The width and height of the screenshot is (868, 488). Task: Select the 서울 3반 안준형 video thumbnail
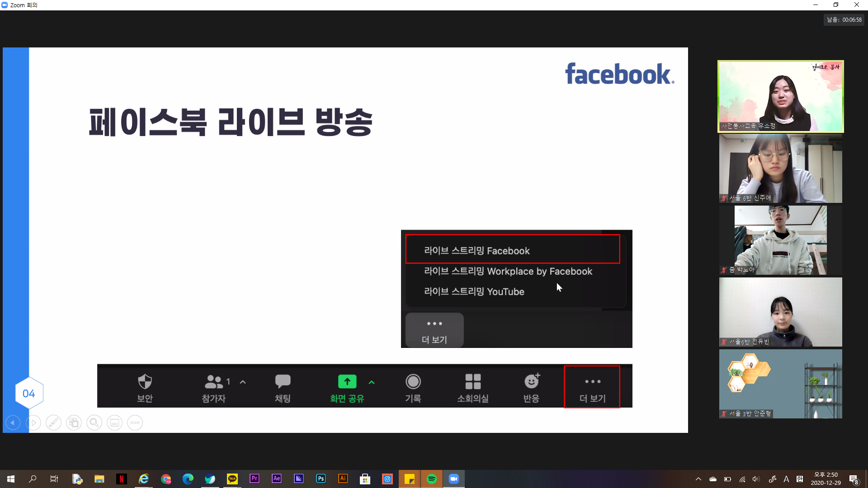pyautogui.click(x=781, y=384)
